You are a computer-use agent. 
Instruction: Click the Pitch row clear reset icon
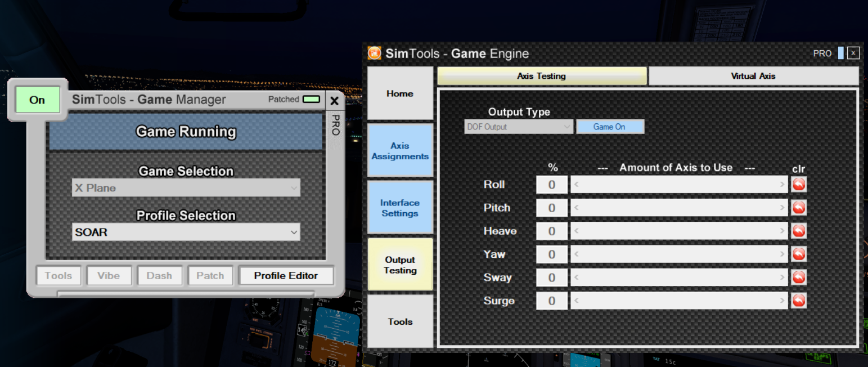point(799,208)
